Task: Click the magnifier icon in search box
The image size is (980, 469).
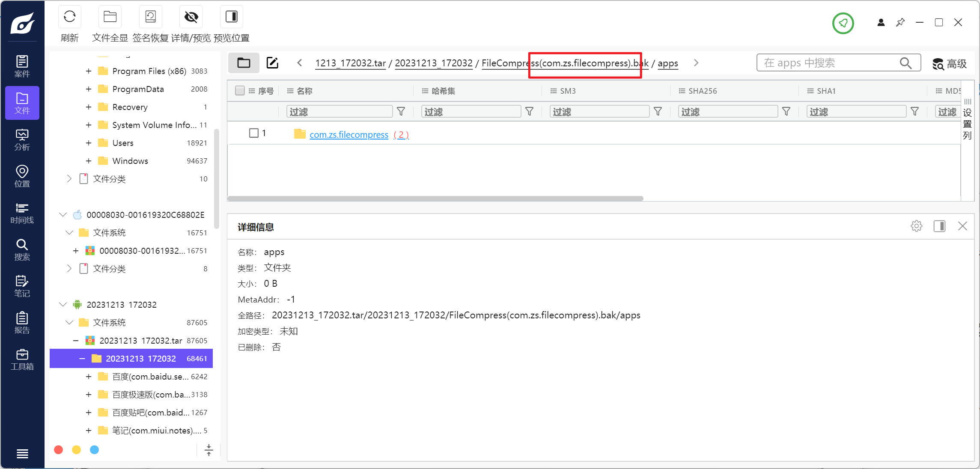Action: pos(906,63)
